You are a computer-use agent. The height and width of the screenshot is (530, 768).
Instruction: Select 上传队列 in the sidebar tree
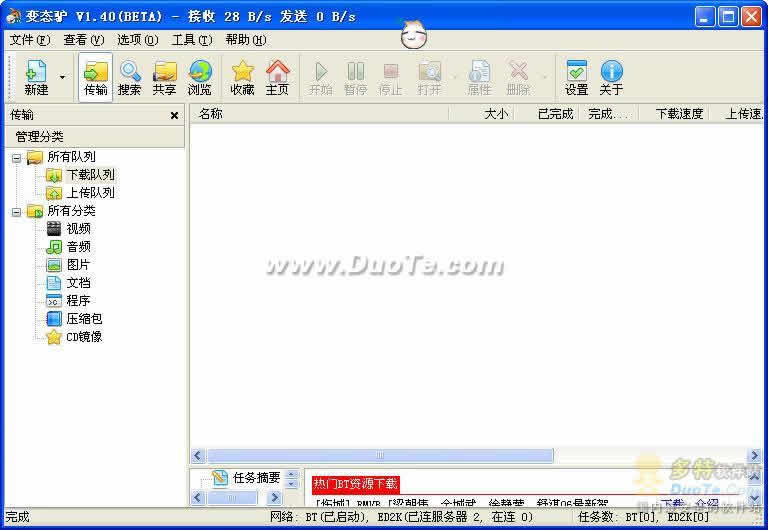pyautogui.click(x=90, y=193)
